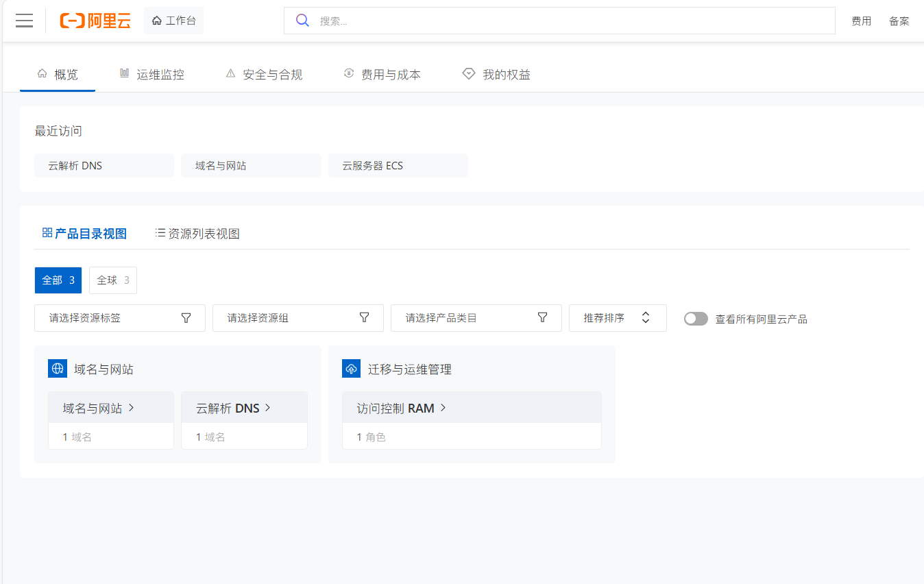Click the 备案 link in header

coord(899,21)
